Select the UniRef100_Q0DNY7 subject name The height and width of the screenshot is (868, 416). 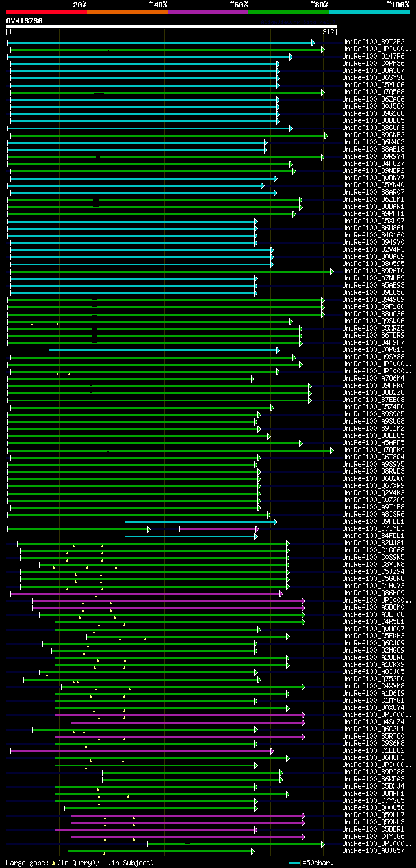click(374, 178)
